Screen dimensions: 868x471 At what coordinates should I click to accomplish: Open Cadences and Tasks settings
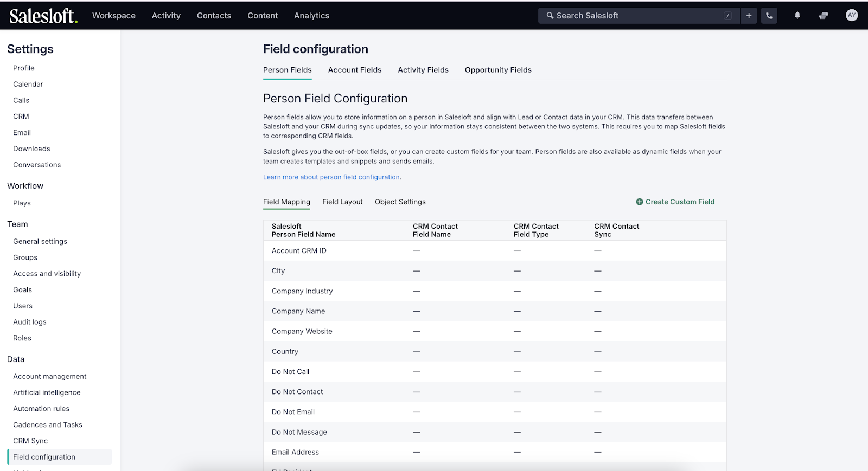coord(48,425)
